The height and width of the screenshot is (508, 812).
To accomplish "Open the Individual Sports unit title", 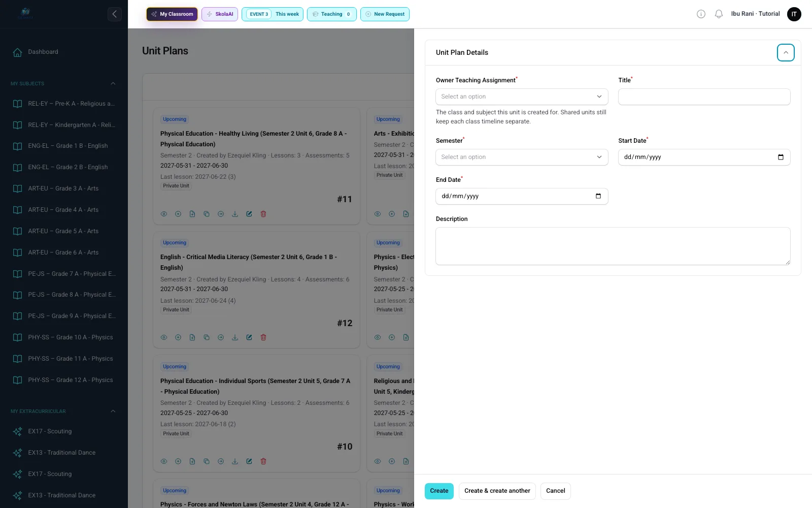I will (x=255, y=386).
